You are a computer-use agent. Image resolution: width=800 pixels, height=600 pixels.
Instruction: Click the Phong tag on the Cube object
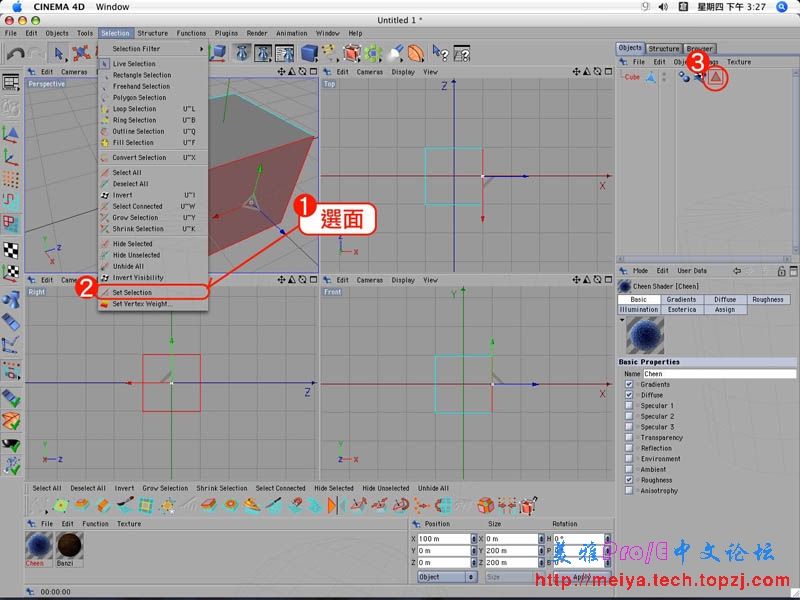pyautogui.click(x=684, y=77)
